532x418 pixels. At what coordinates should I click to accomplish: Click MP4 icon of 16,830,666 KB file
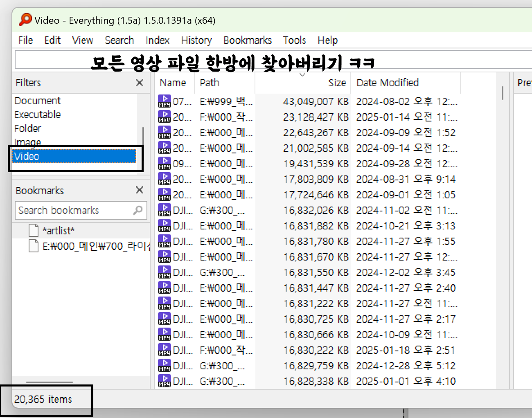[165, 334]
